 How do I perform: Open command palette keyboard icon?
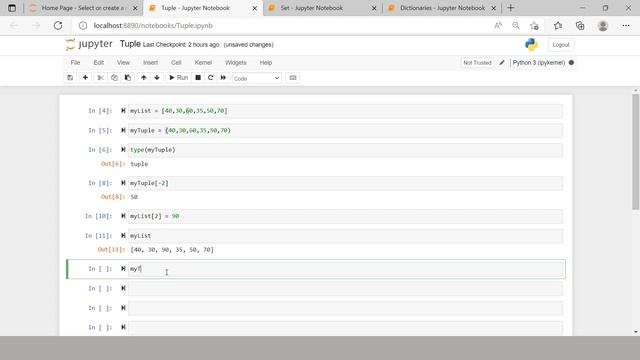pos(293,78)
